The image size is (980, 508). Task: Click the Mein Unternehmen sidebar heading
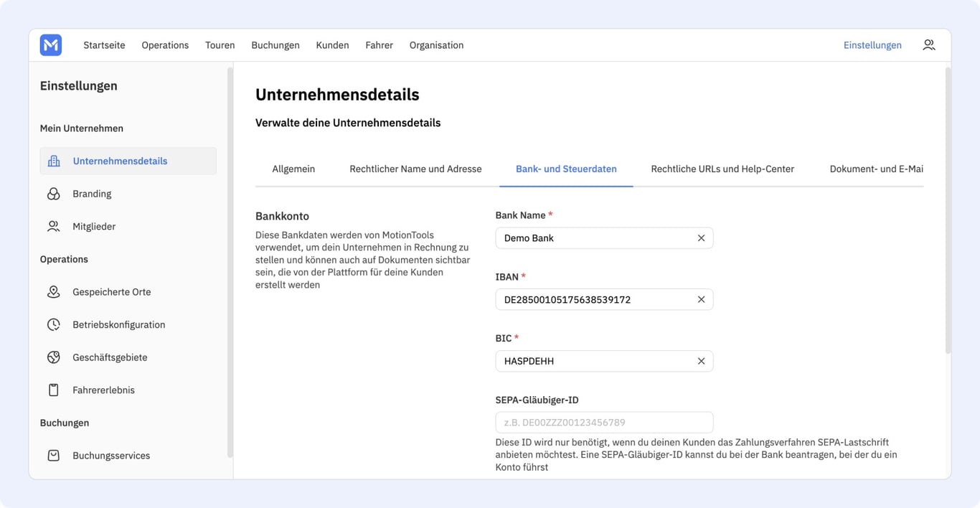[x=82, y=128]
